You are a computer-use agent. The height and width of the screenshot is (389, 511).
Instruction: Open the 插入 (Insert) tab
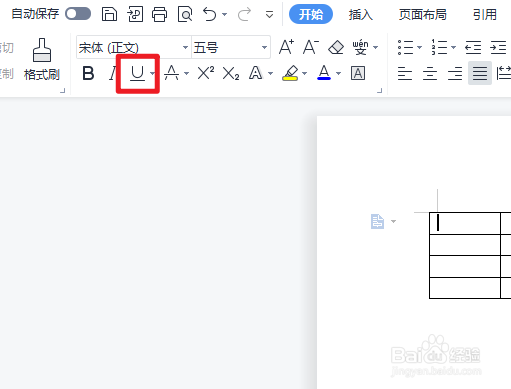tap(361, 14)
